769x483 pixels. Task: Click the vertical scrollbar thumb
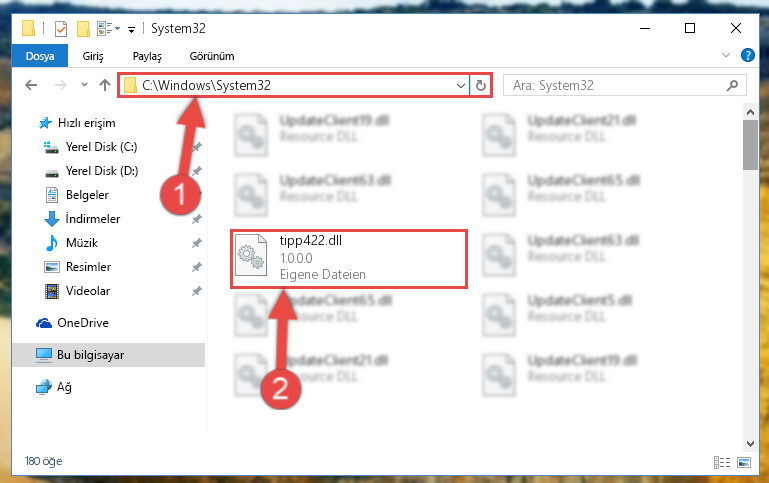pyautogui.click(x=750, y=145)
